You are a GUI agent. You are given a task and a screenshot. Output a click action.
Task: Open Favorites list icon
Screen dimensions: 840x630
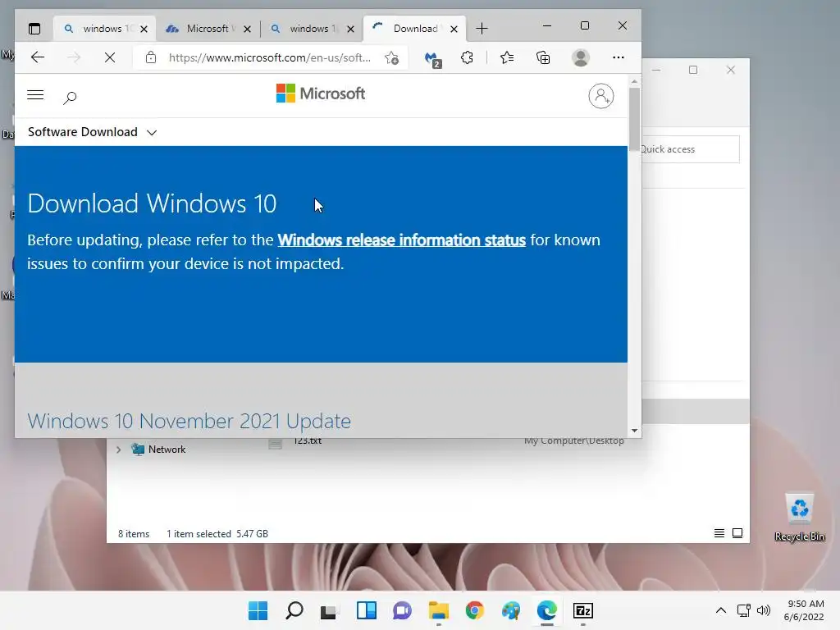coord(507,57)
